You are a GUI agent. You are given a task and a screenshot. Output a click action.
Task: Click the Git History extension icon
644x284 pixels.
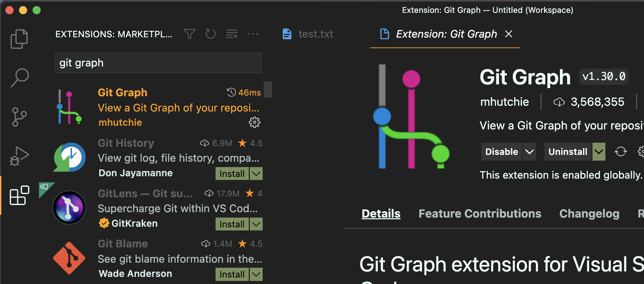tap(69, 157)
